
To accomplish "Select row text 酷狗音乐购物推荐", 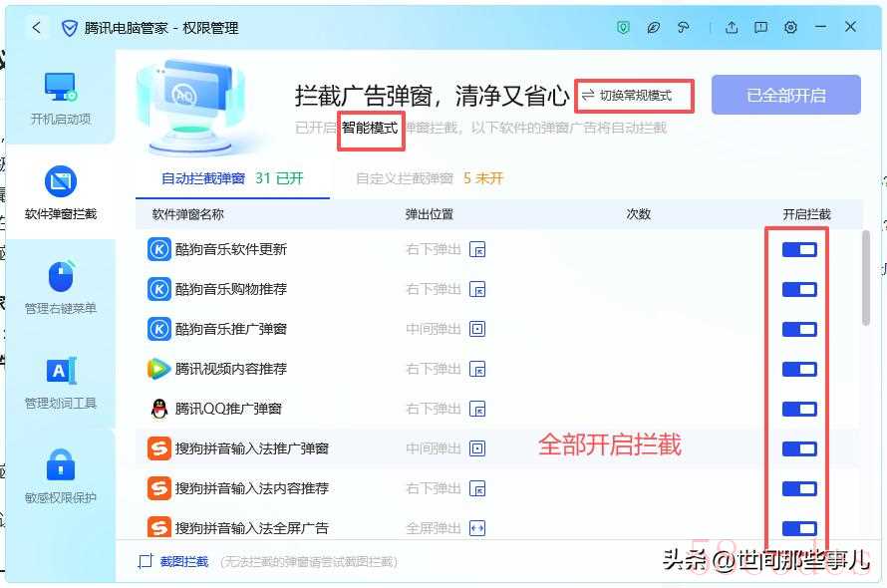I will [231, 290].
